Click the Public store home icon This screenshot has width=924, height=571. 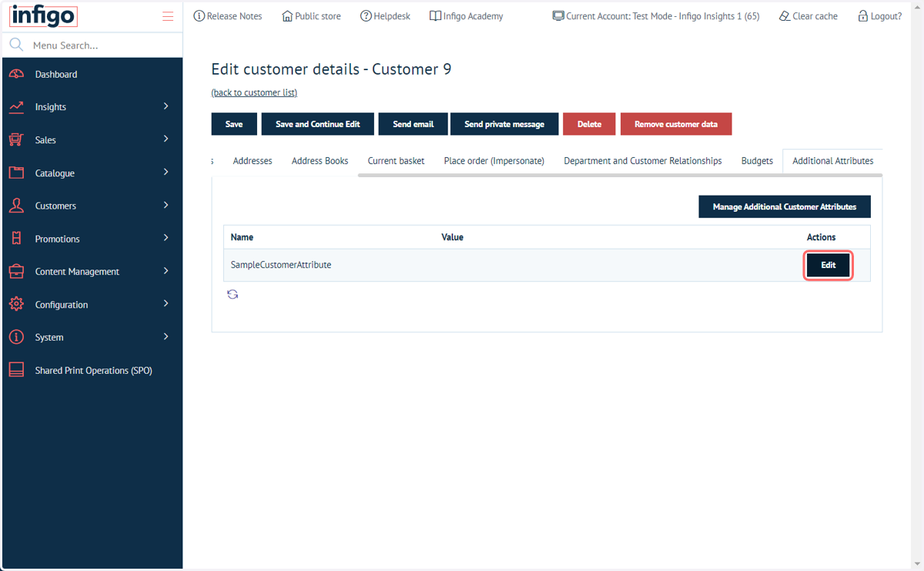pyautogui.click(x=288, y=16)
